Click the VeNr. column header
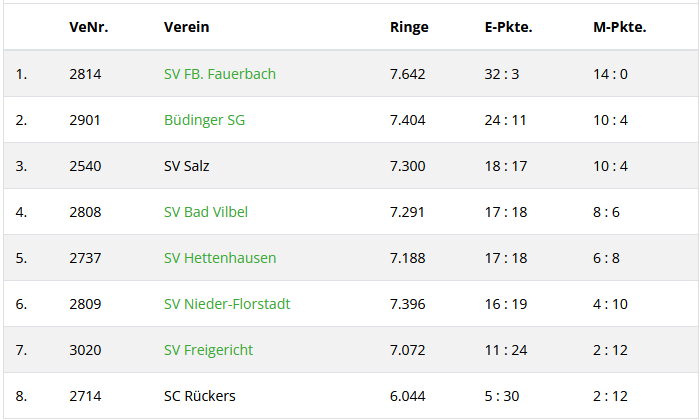700x420 pixels. (x=88, y=27)
